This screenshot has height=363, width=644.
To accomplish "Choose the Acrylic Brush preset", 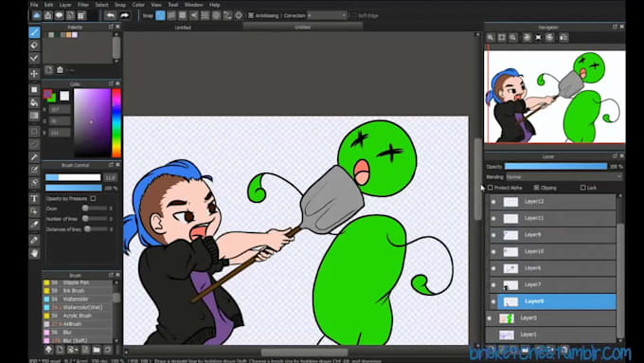I will point(78,316).
